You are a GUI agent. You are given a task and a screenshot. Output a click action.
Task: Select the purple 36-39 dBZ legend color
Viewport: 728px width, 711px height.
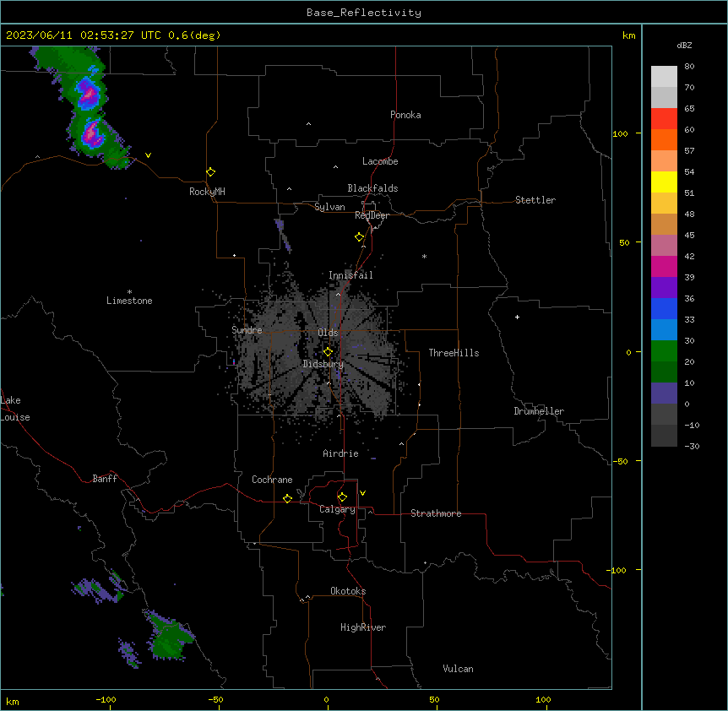(664, 288)
